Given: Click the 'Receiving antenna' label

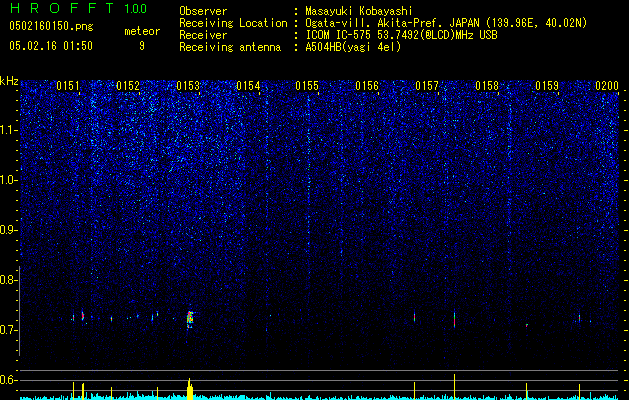Looking at the screenshot, I should [x=230, y=47].
